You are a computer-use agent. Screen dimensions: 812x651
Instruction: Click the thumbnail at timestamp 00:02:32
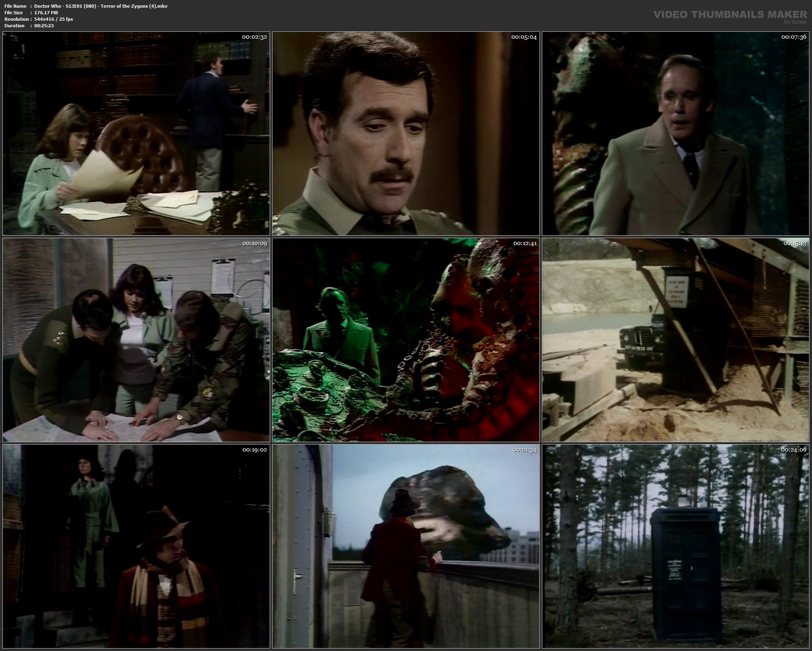tap(136, 134)
